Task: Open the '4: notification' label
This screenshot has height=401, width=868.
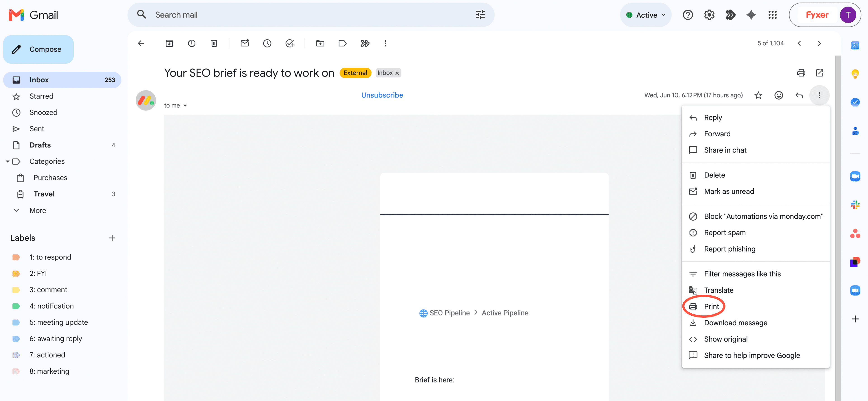Action: 62,306
